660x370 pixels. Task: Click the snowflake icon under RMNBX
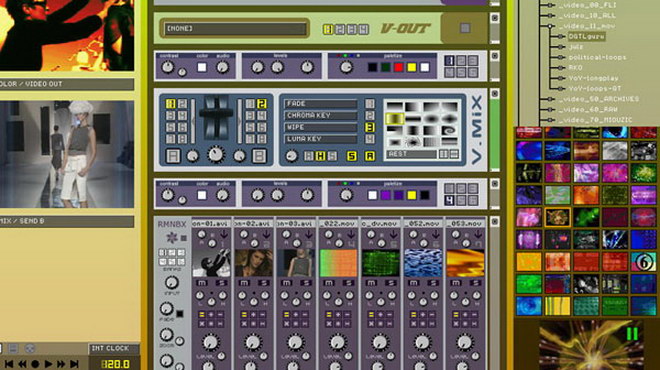(x=171, y=238)
